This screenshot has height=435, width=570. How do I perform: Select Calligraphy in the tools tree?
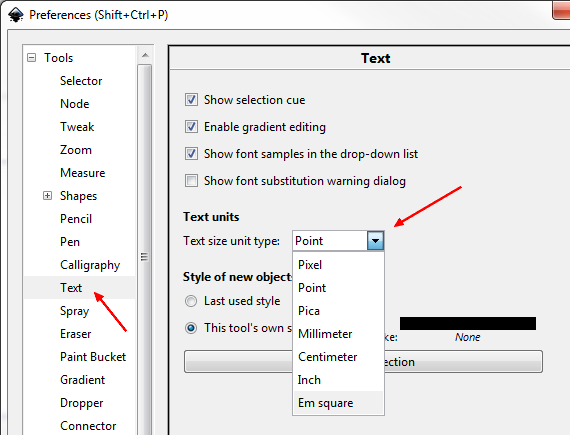click(90, 265)
